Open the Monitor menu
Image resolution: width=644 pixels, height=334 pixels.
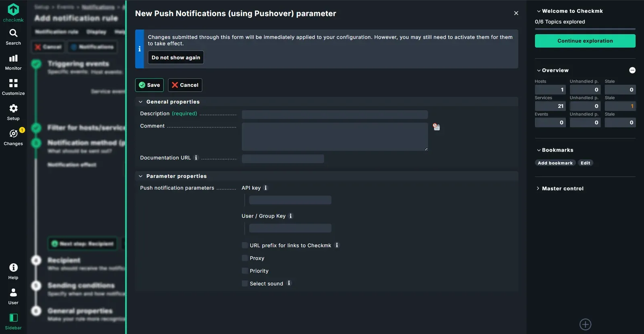13,62
